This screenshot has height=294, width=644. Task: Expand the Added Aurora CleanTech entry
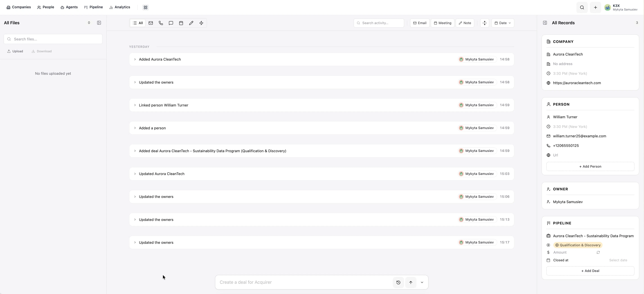[135, 59]
